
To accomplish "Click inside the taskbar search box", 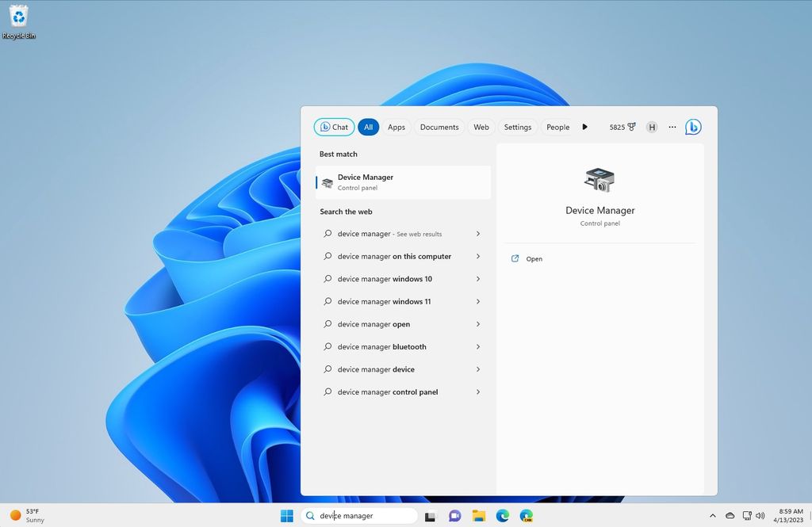I will 361,516.
